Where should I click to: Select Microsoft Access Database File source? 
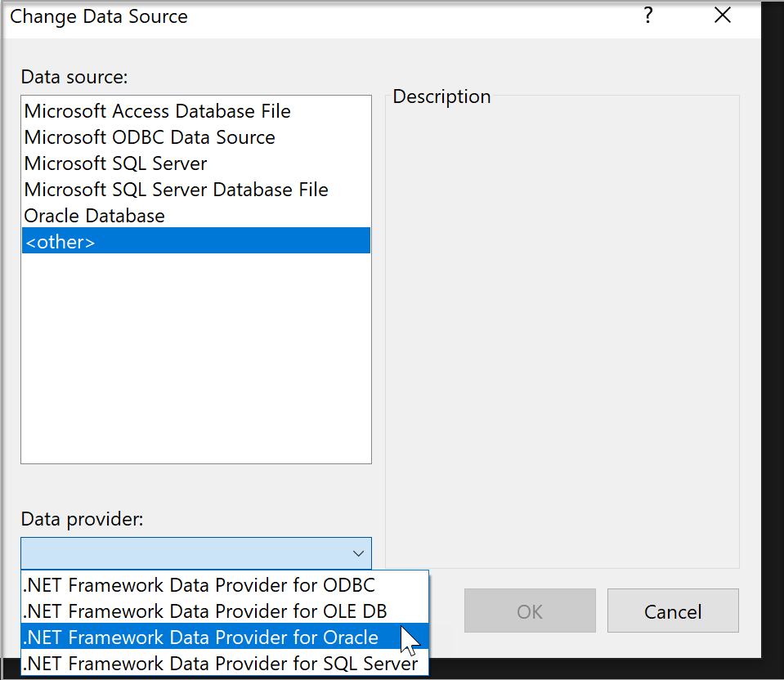coord(157,110)
